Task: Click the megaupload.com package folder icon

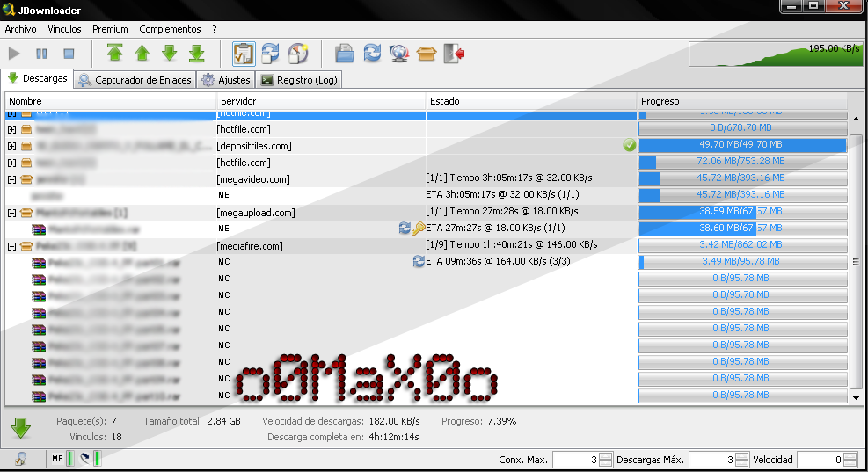Action: click(26, 213)
